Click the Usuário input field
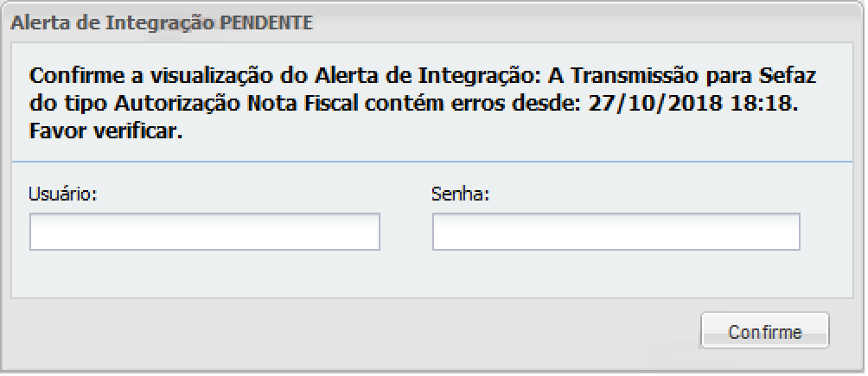868x376 pixels. click(x=205, y=232)
